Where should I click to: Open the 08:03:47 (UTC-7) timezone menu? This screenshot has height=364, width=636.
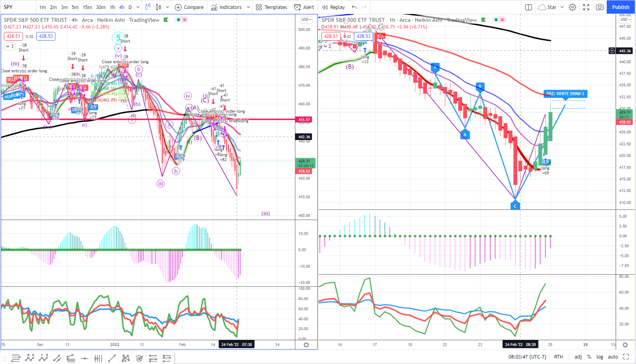coord(527,357)
